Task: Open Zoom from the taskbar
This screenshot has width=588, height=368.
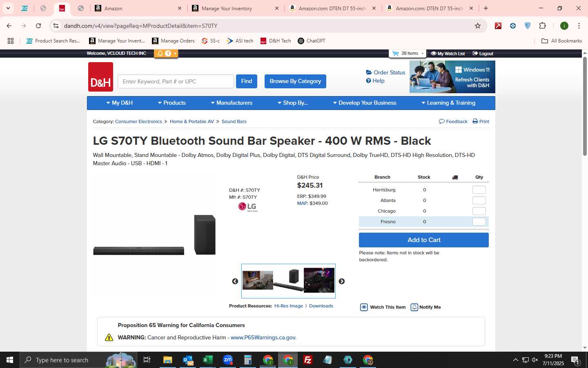Action: pos(227,360)
